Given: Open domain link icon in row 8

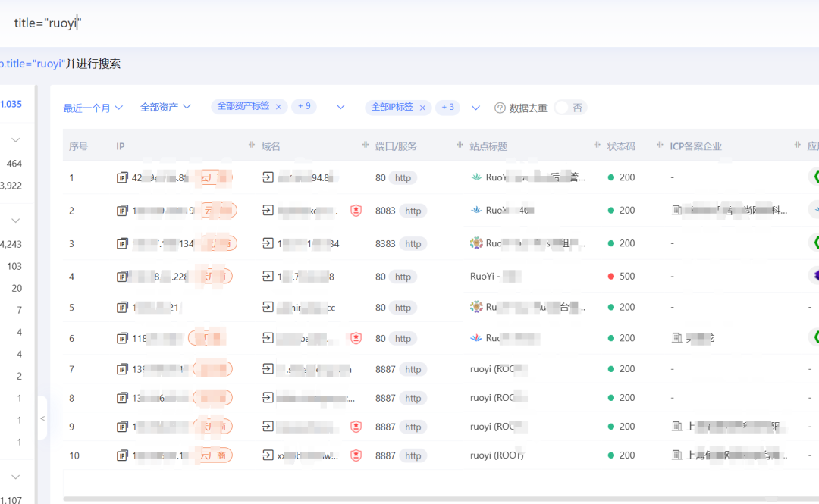Looking at the screenshot, I should pos(268,398).
